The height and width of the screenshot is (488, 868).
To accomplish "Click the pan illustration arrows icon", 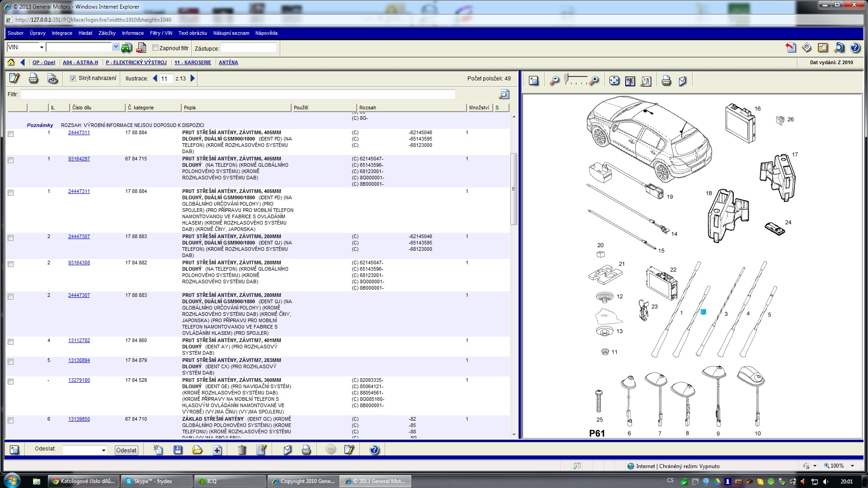I will (614, 81).
